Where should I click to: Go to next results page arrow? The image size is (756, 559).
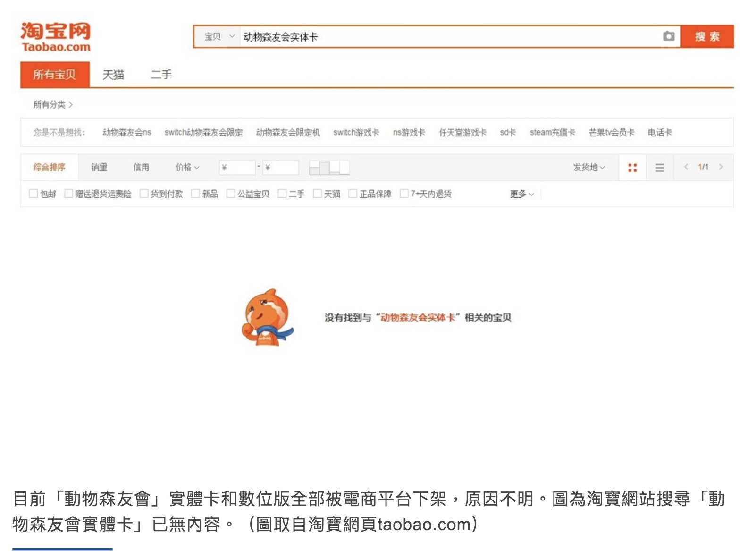721,167
